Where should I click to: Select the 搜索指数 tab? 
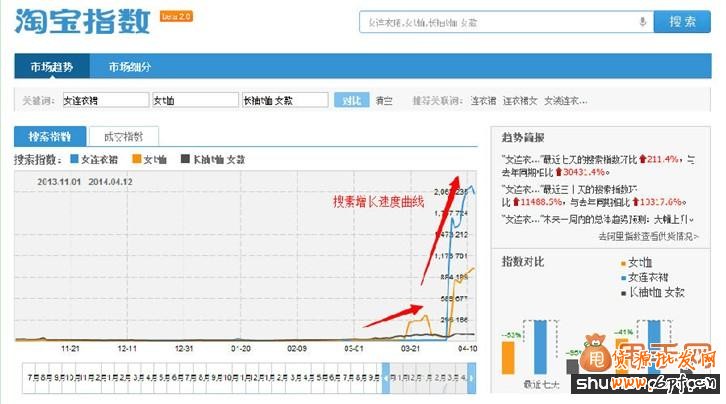click(50, 137)
